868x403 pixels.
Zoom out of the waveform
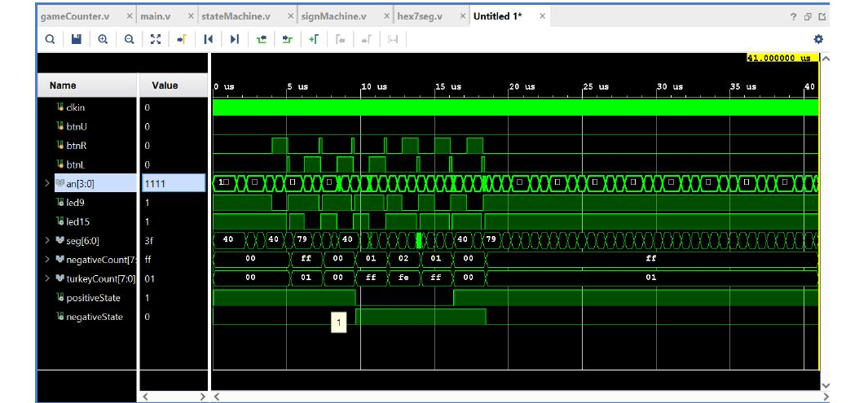(x=129, y=39)
